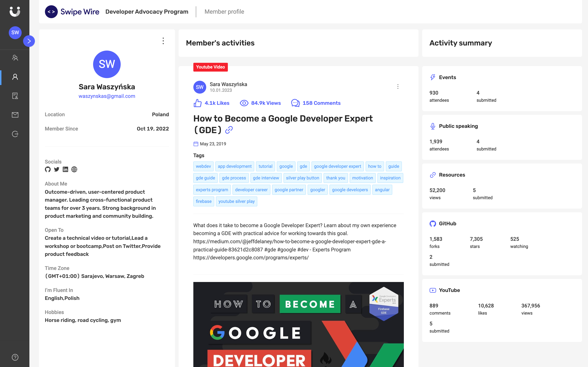Open the website globe social icon
The width and height of the screenshot is (588, 367).
[74, 169]
